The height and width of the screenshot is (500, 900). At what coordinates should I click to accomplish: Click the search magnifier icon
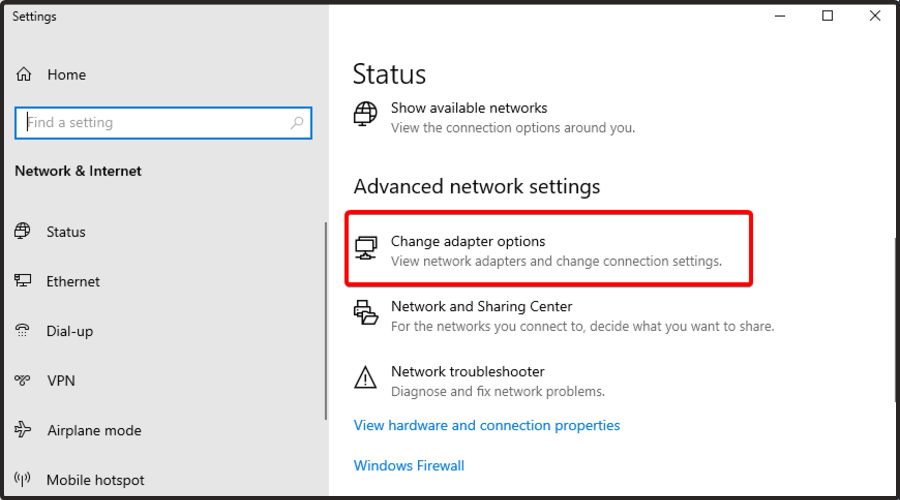point(297,123)
